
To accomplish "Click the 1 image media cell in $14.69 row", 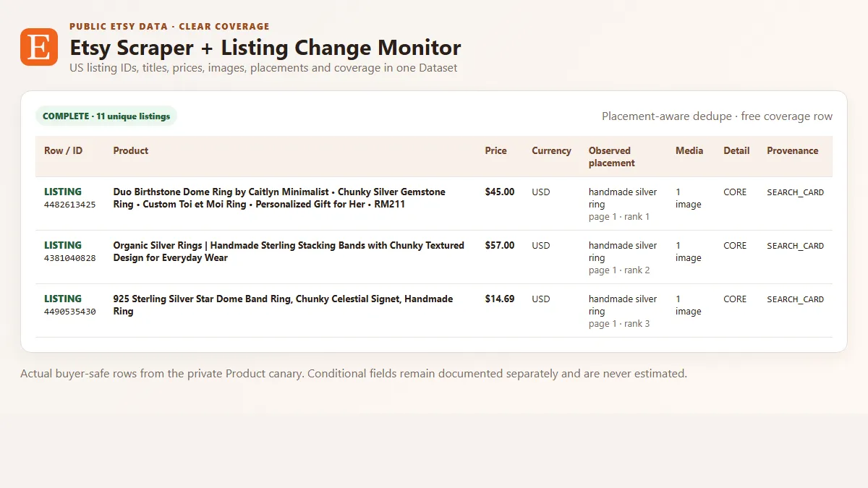I will pyautogui.click(x=689, y=305).
